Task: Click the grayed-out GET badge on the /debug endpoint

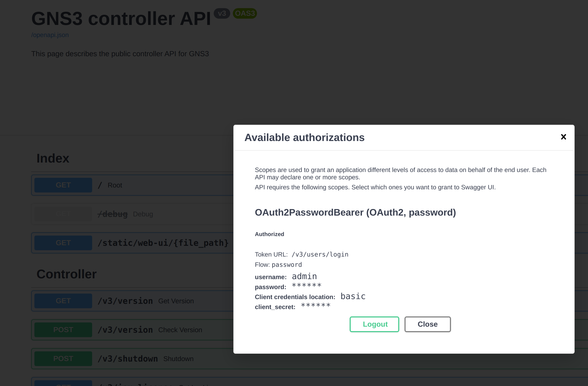Action: click(x=63, y=213)
